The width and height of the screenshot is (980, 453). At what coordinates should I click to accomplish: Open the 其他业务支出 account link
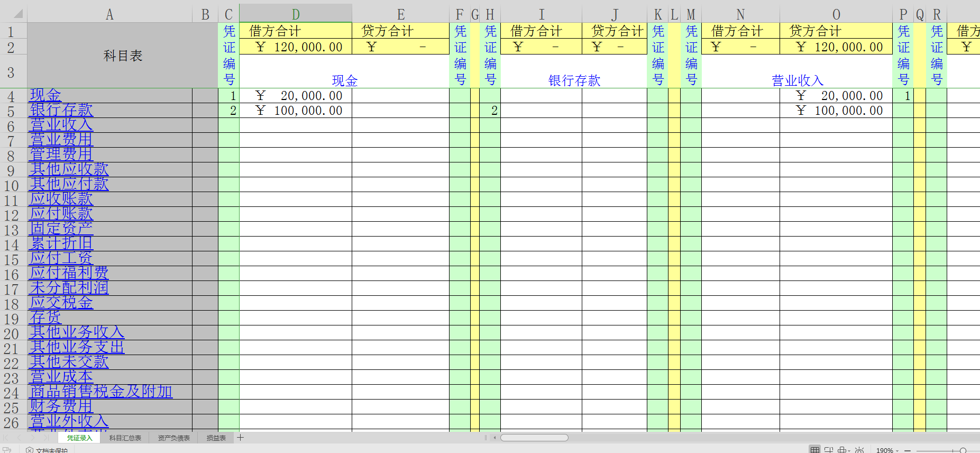pos(77,347)
